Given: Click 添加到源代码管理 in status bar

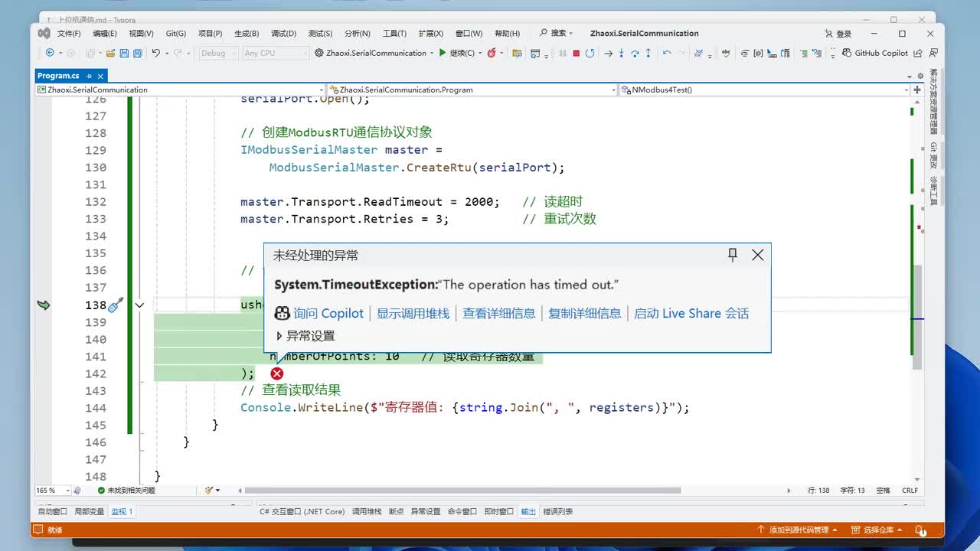Looking at the screenshot, I should pyautogui.click(x=797, y=530).
